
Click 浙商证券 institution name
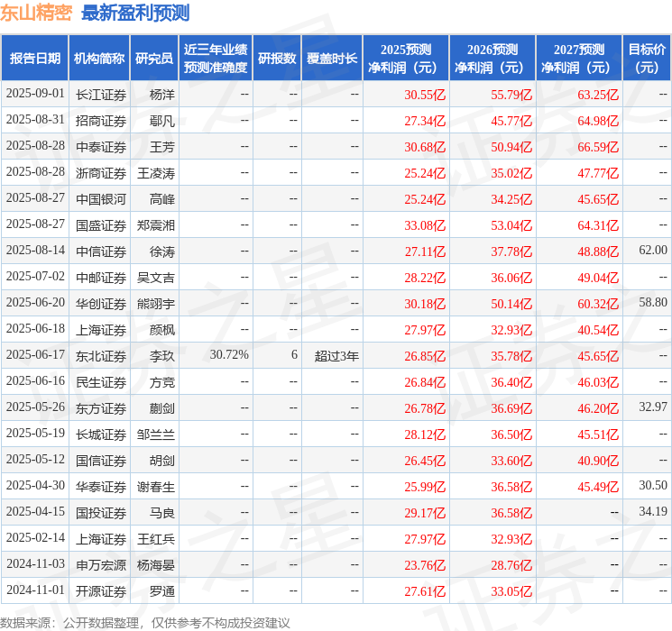tap(101, 173)
